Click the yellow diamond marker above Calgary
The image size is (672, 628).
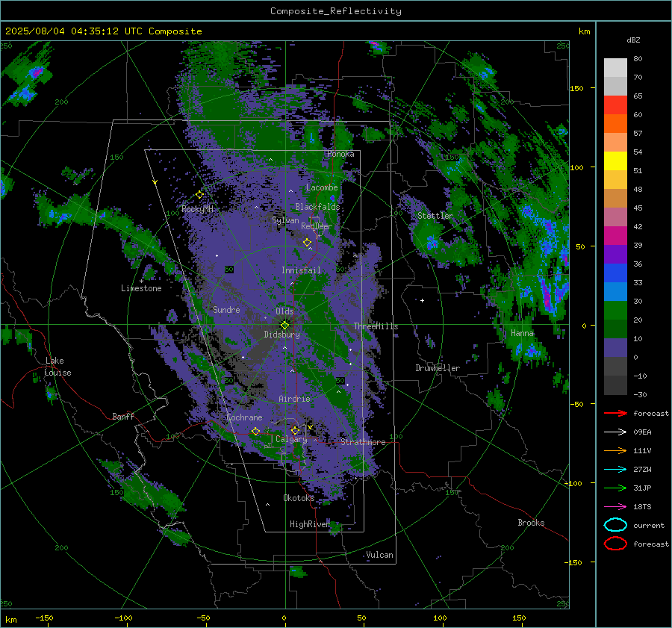295,430
